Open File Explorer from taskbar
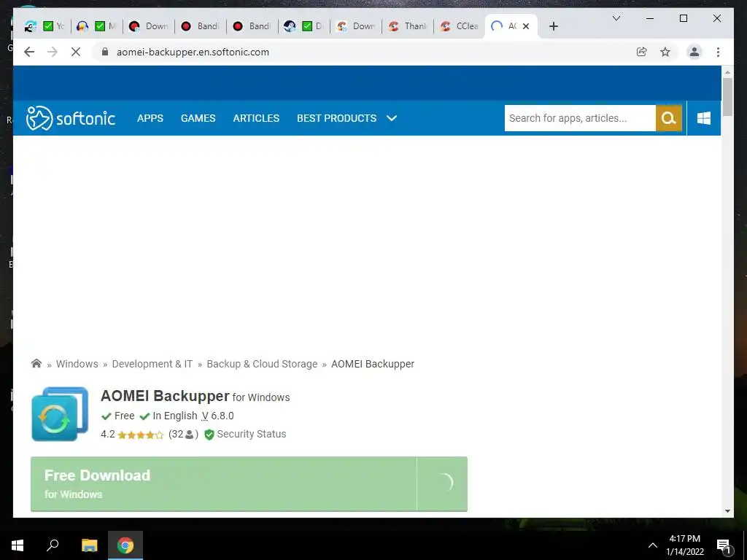Viewport: 747px width, 560px height. click(89, 545)
